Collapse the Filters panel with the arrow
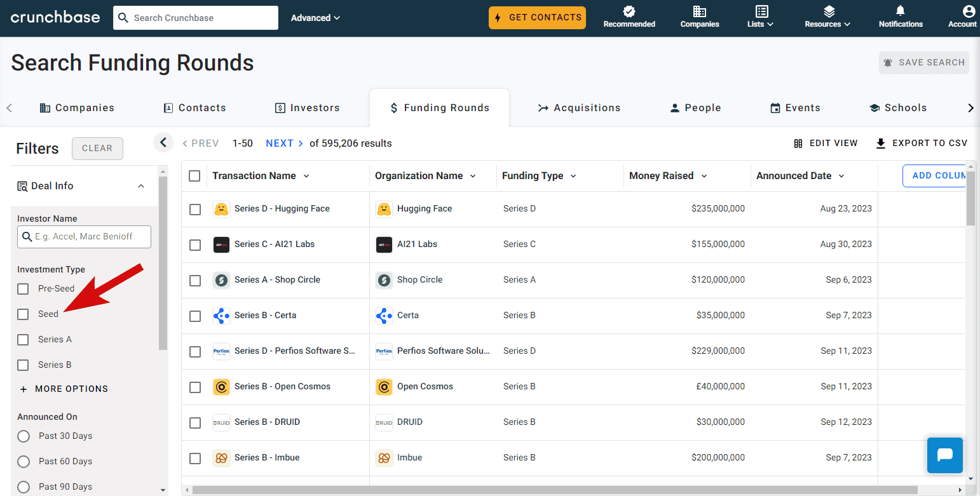980x496 pixels. pyautogui.click(x=163, y=143)
